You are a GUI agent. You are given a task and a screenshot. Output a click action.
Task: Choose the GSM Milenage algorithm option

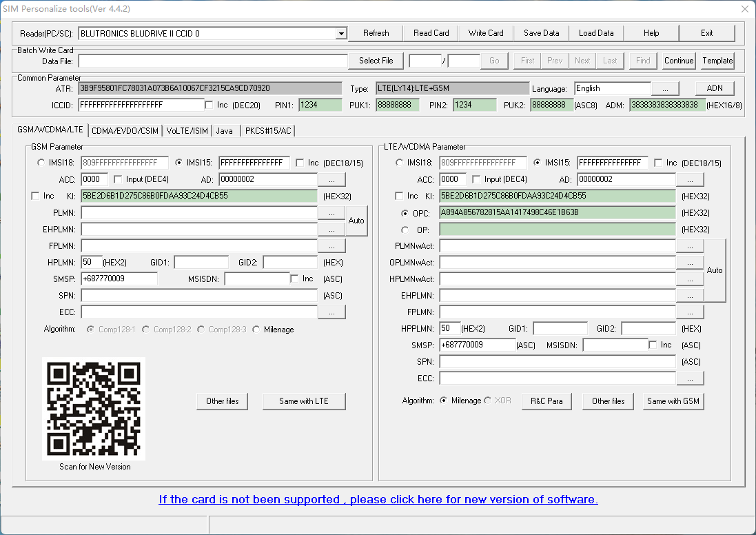[x=256, y=330]
